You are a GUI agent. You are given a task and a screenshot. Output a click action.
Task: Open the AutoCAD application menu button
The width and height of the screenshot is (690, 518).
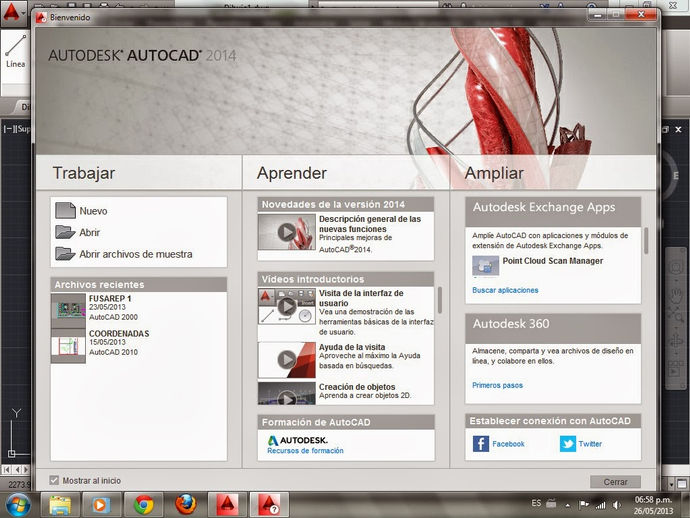click(x=12, y=13)
